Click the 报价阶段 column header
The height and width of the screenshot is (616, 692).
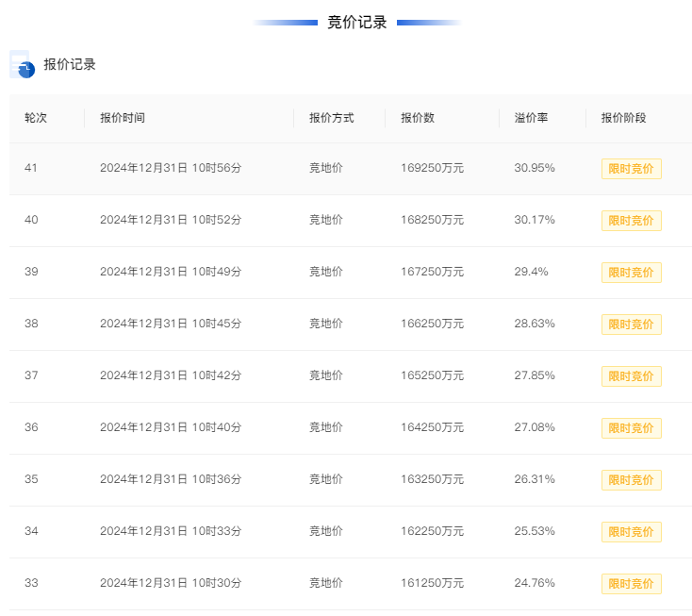(x=623, y=118)
